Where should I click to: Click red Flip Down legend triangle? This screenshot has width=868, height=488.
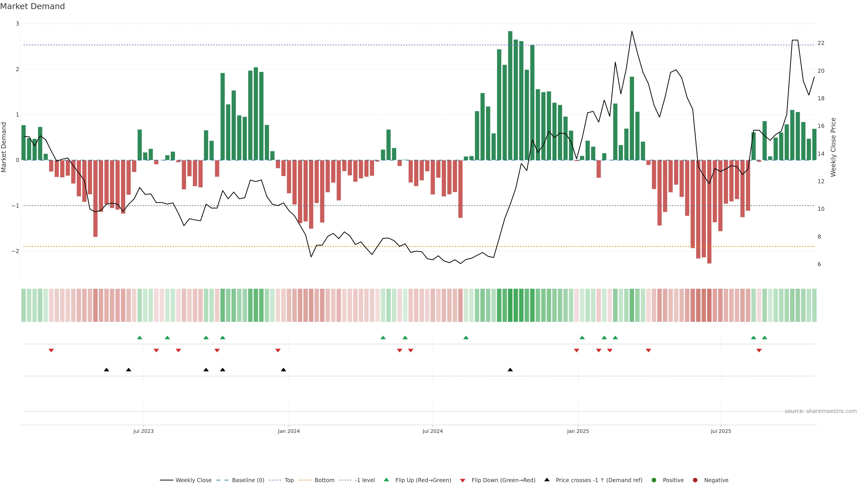463,481
